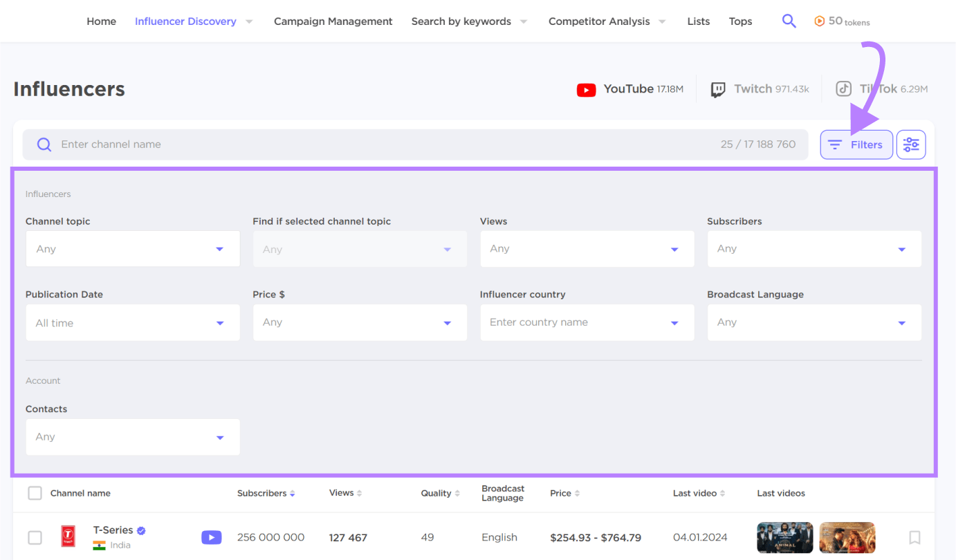Select the TikTok platform icon
This screenshot has width=956, height=560.
[843, 88]
